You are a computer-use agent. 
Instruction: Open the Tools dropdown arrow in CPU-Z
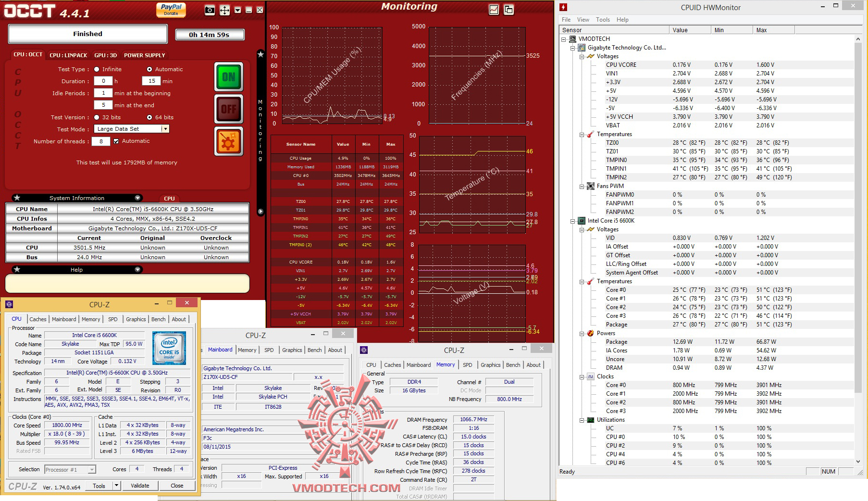pyautogui.click(x=116, y=486)
